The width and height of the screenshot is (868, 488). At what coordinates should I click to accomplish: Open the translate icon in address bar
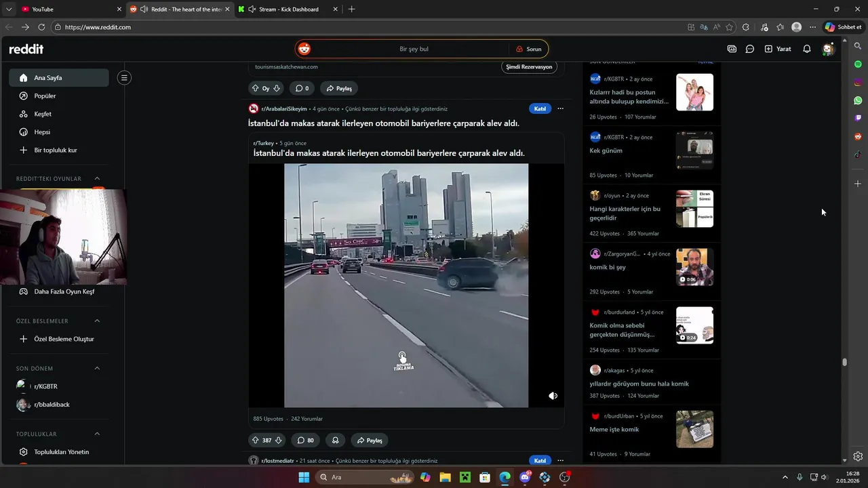[x=704, y=27]
